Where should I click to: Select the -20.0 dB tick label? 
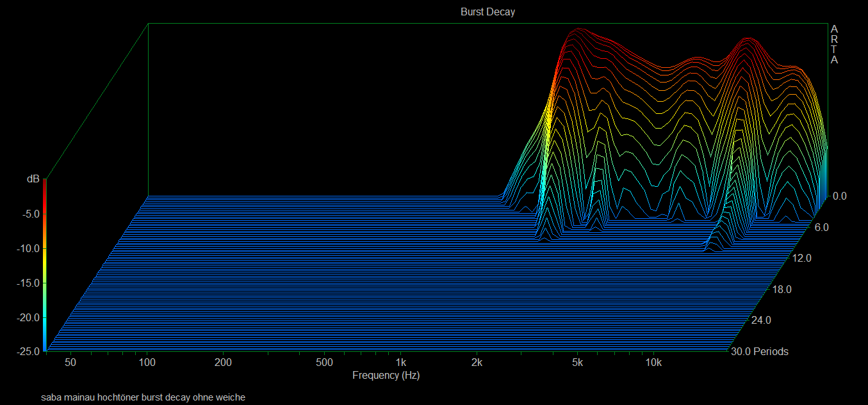[x=27, y=317]
